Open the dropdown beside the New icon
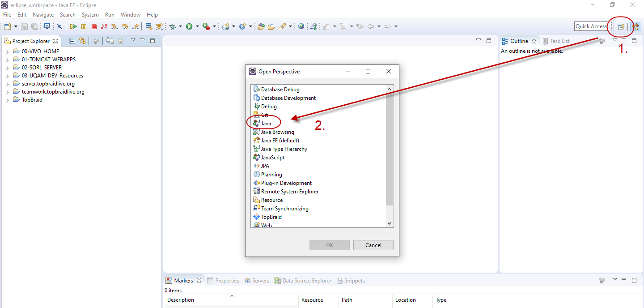Image resolution: width=644 pixels, height=308 pixels. pyautogui.click(x=16, y=26)
